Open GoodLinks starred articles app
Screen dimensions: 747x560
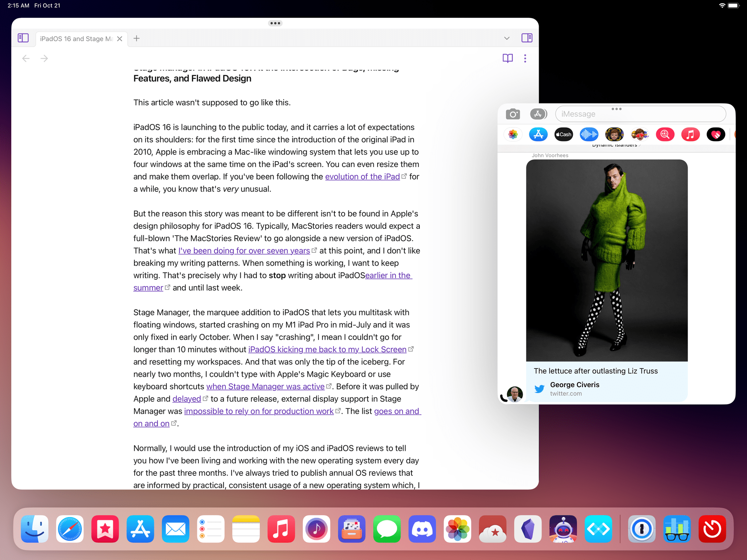click(x=105, y=528)
